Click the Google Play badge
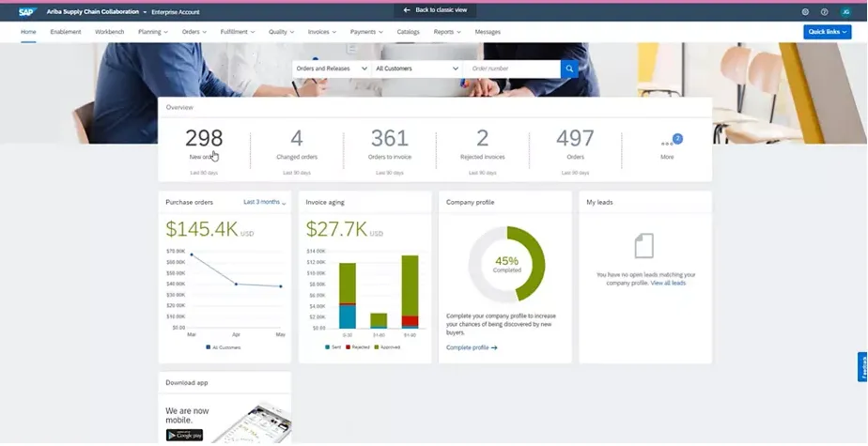Image resolution: width=868 pixels, height=446 pixels. point(185,434)
